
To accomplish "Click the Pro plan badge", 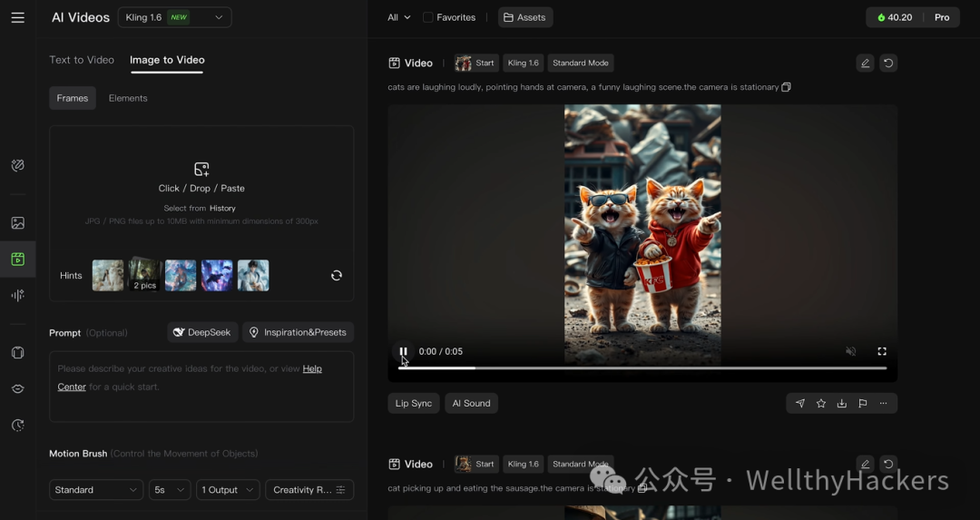I will tap(942, 17).
